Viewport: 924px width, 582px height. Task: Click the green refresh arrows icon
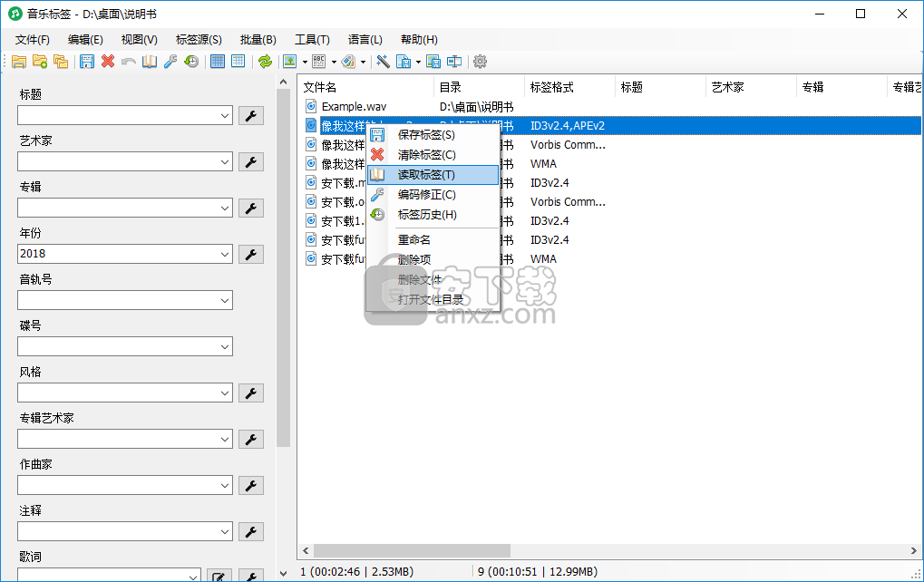pos(265,62)
